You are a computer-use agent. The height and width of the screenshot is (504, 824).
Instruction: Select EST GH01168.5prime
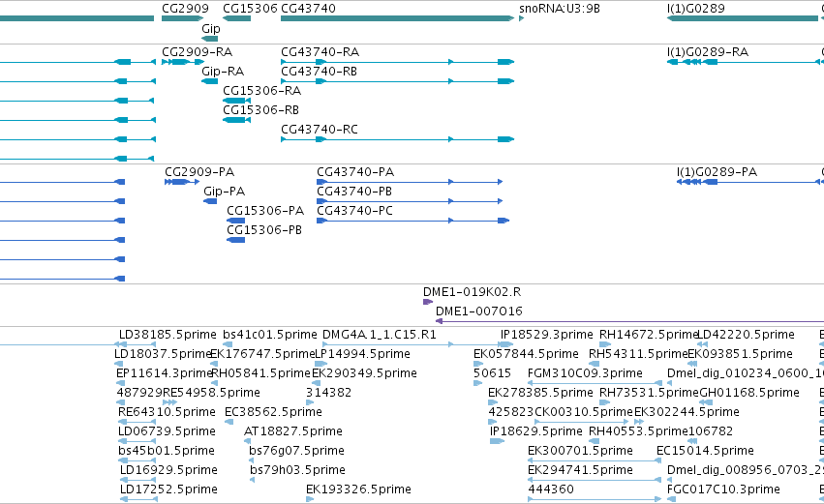coord(704,402)
